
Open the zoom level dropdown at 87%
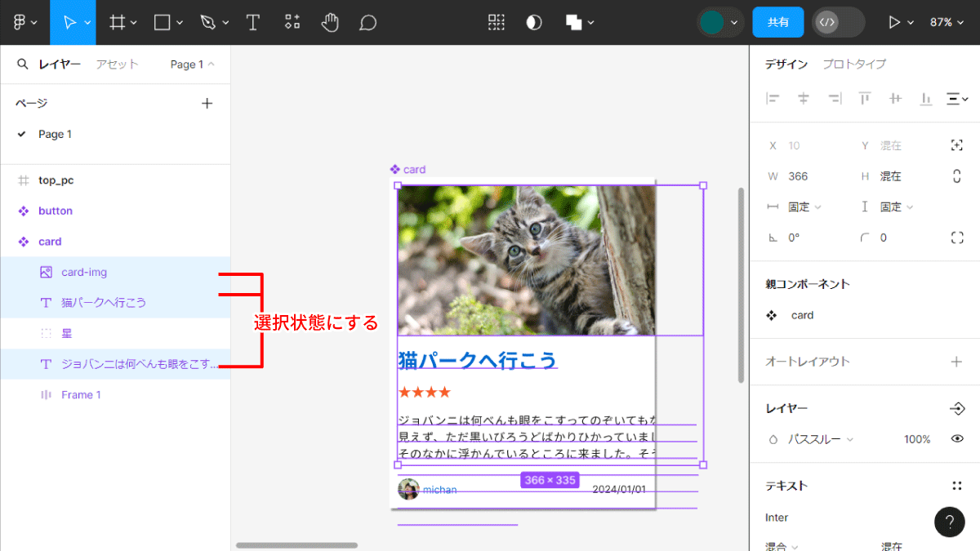pyautogui.click(x=947, y=22)
